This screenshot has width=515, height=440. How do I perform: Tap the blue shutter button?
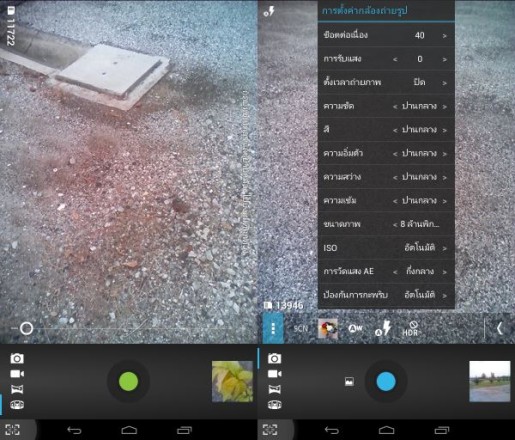pyautogui.click(x=386, y=381)
